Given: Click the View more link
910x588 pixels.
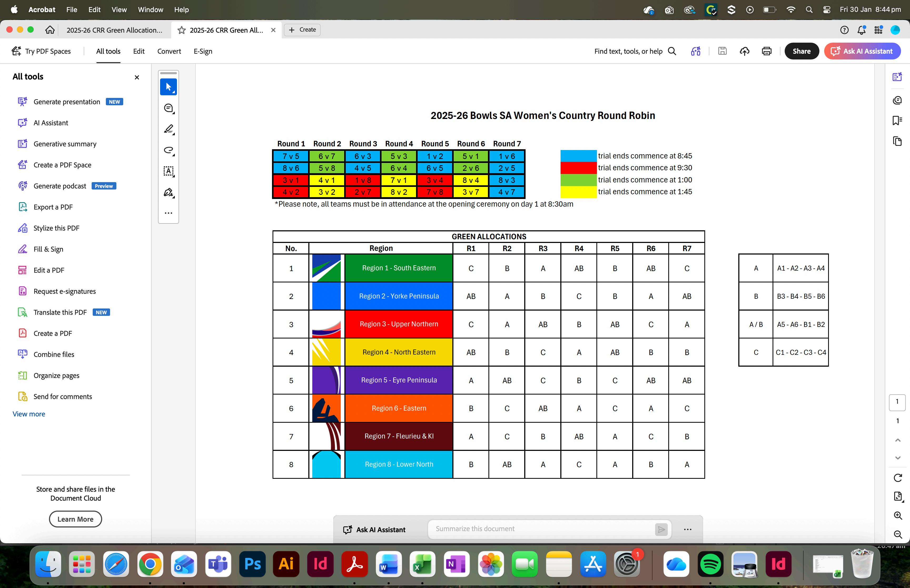Looking at the screenshot, I should [29, 414].
